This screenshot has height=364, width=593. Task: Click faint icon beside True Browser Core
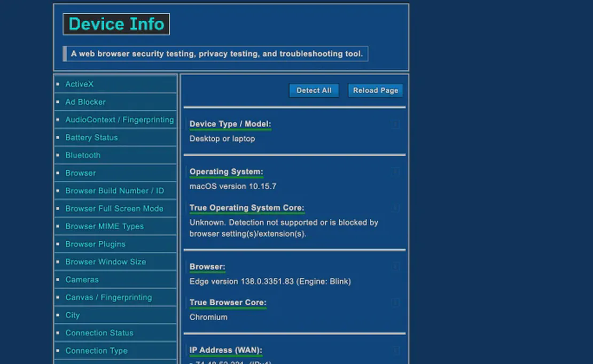click(395, 303)
